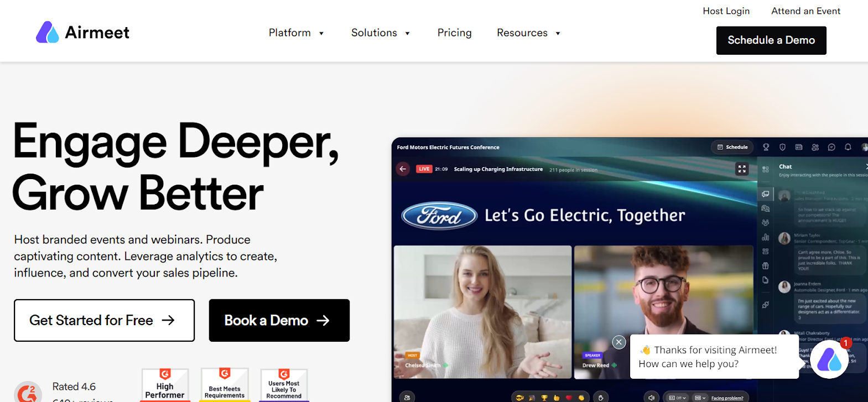The height and width of the screenshot is (402, 868).
Task: Click the Host Login link
Action: (726, 11)
